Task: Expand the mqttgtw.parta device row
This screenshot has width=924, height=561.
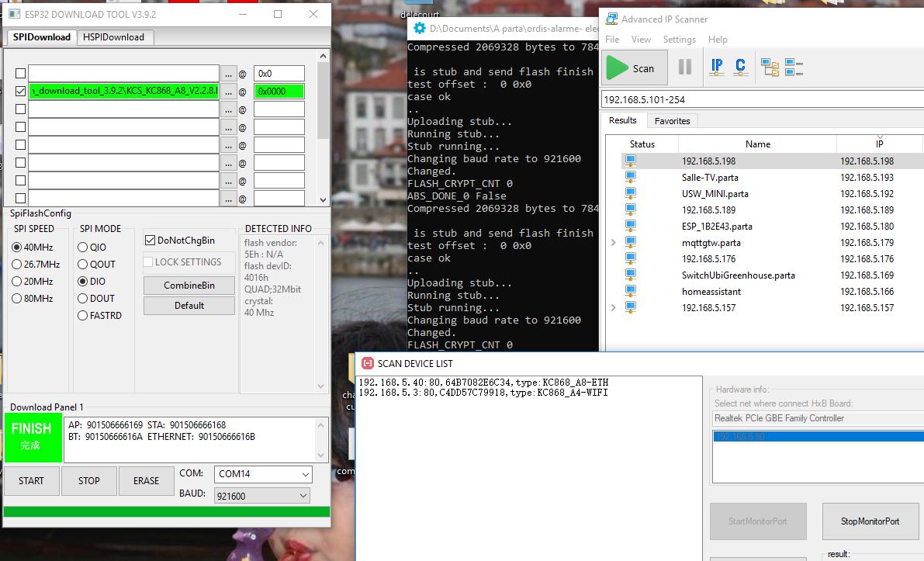Action: pyautogui.click(x=614, y=243)
